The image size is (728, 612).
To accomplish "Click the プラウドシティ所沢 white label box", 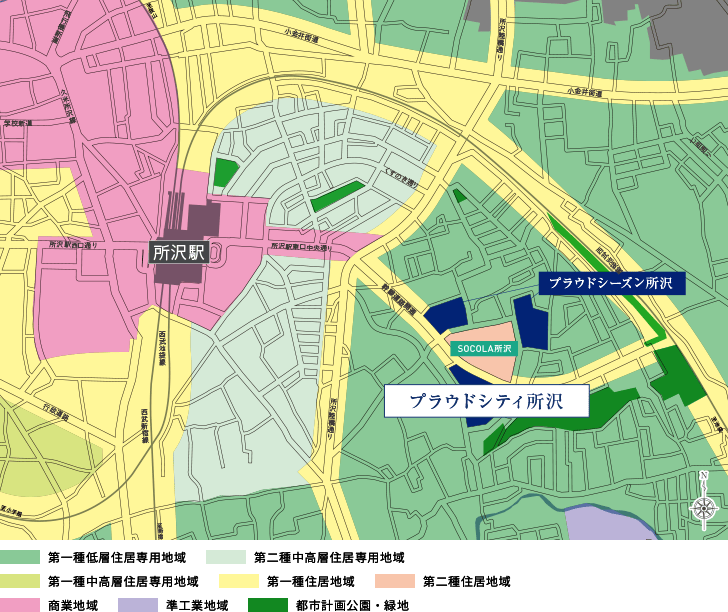I will [487, 401].
